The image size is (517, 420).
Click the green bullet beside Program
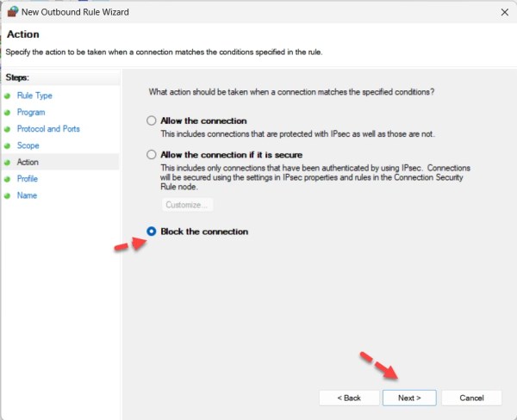click(x=7, y=113)
